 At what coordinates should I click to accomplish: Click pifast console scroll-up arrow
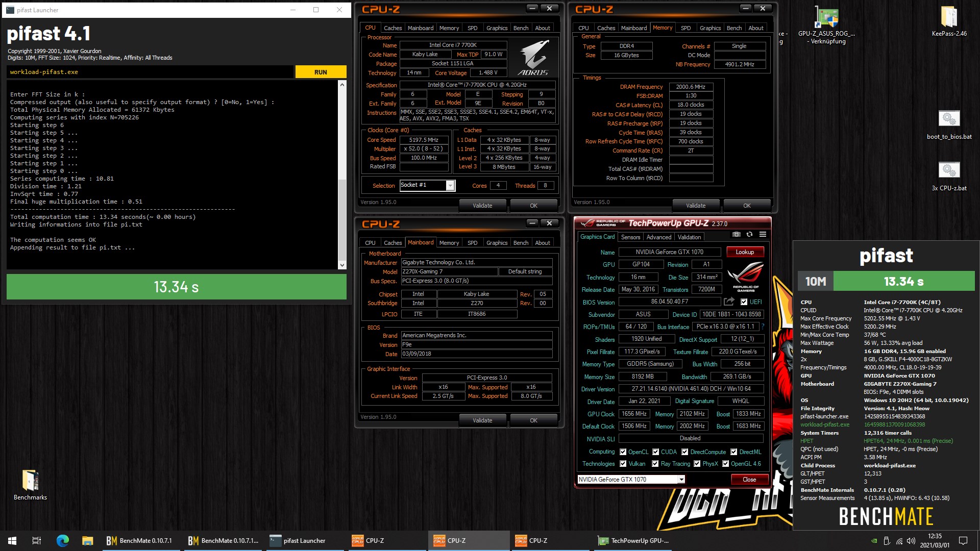(342, 85)
